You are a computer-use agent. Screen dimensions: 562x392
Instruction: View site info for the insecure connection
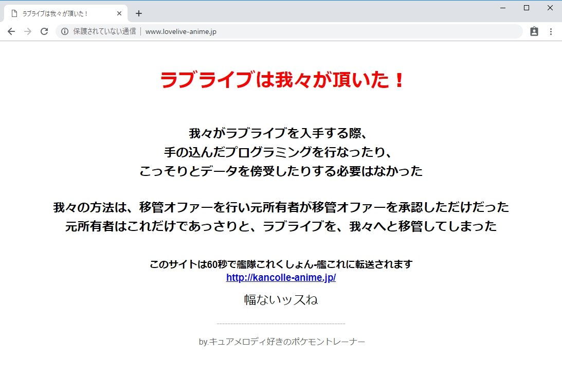tap(64, 31)
